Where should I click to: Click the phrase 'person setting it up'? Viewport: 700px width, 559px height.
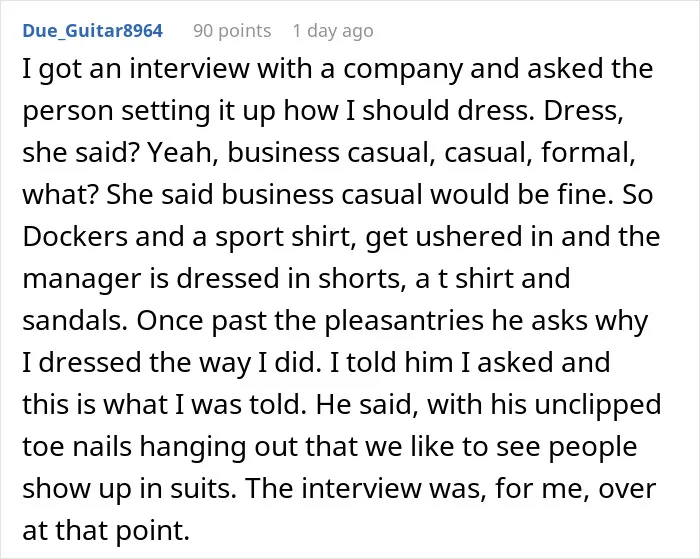pyautogui.click(x=149, y=111)
